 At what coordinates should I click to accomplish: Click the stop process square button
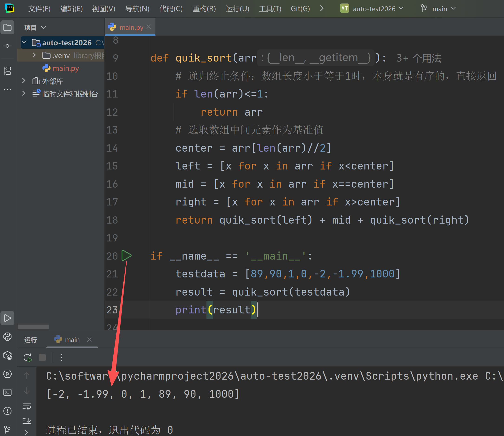coord(42,357)
